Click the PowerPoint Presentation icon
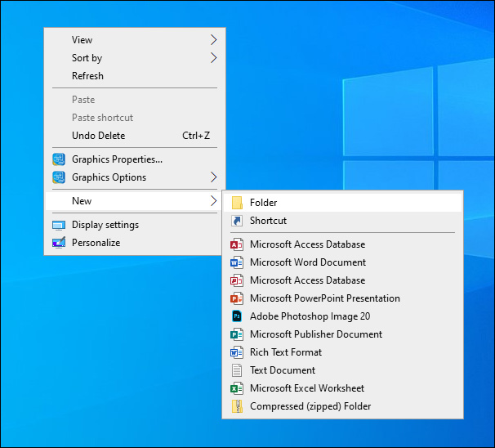495x448 pixels. coord(237,298)
